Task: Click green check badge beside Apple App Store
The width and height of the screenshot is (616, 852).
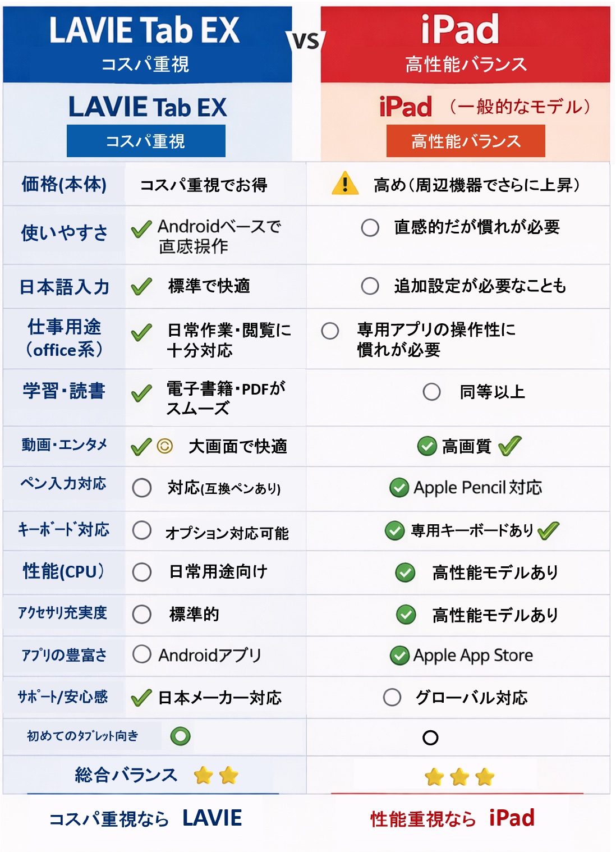Action: 399,655
